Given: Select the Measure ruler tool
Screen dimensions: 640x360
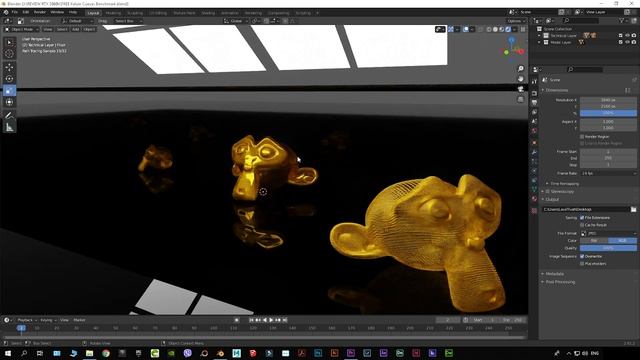Looking at the screenshot, I should point(9,128).
